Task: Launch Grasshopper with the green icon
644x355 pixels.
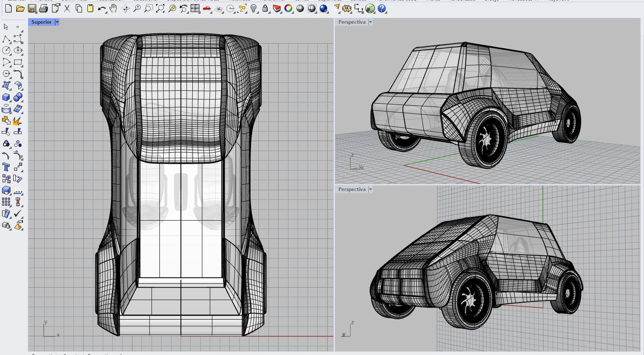Action: 370,8
